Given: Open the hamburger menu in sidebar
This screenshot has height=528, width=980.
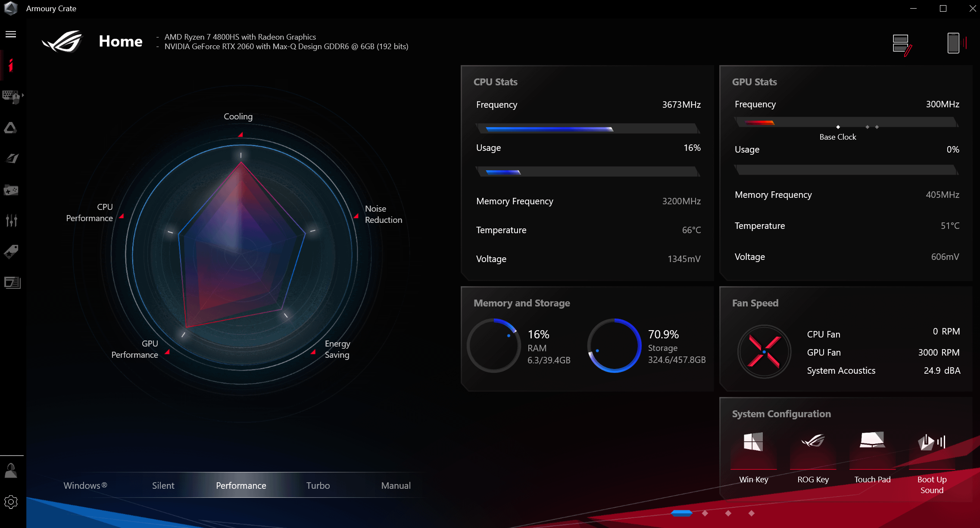Looking at the screenshot, I should tap(11, 34).
